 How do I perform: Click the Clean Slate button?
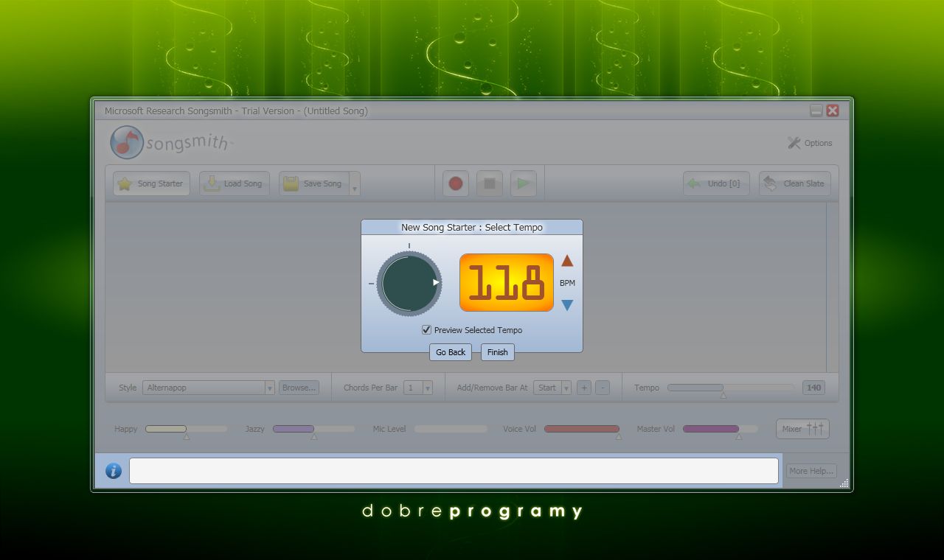click(795, 183)
